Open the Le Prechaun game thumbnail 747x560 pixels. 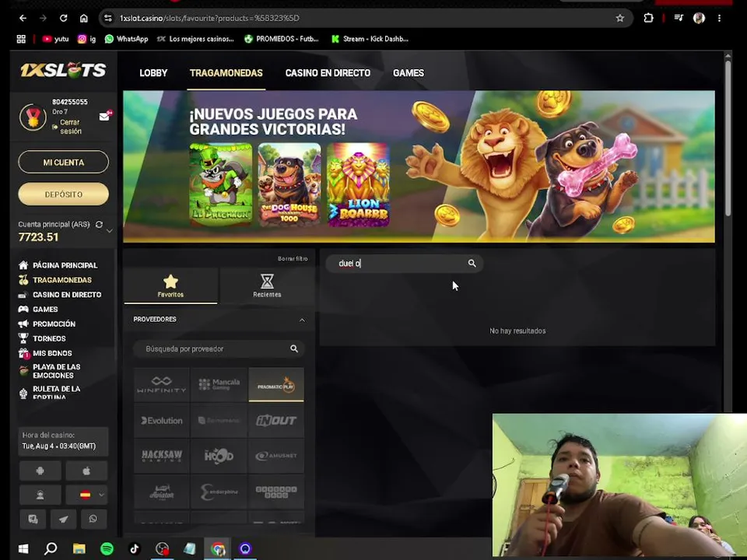[221, 184]
